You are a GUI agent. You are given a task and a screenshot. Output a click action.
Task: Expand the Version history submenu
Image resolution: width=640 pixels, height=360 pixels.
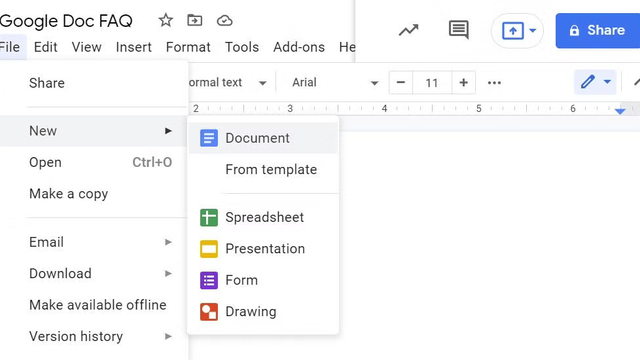tap(94, 336)
